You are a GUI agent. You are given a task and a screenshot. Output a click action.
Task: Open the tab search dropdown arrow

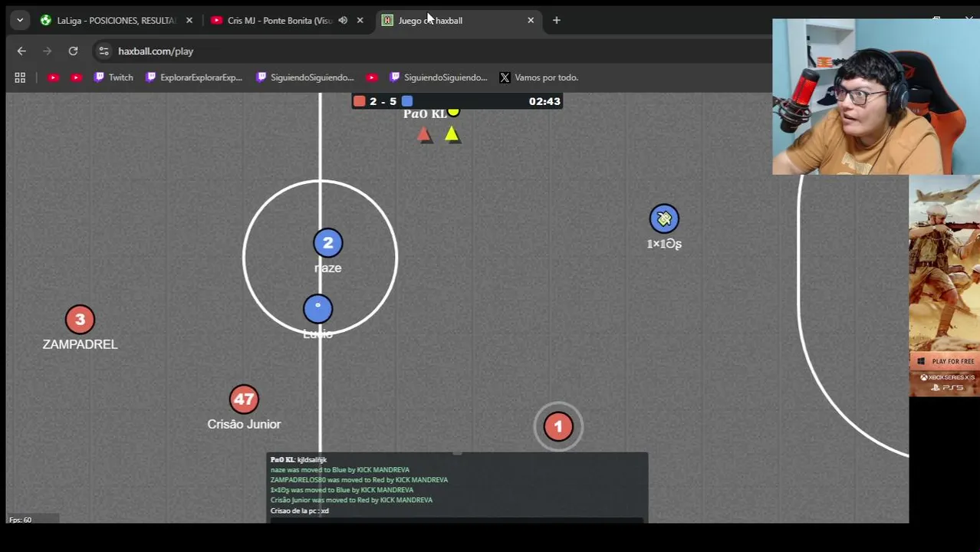[x=20, y=21]
